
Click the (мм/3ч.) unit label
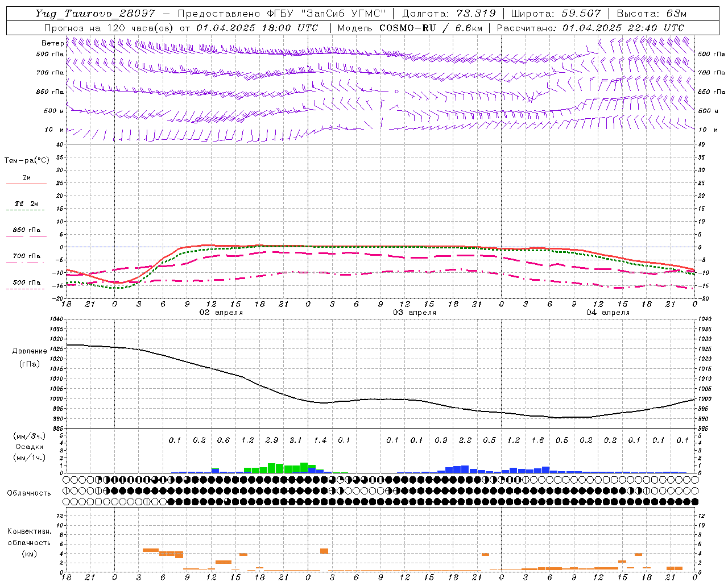(29, 436)
